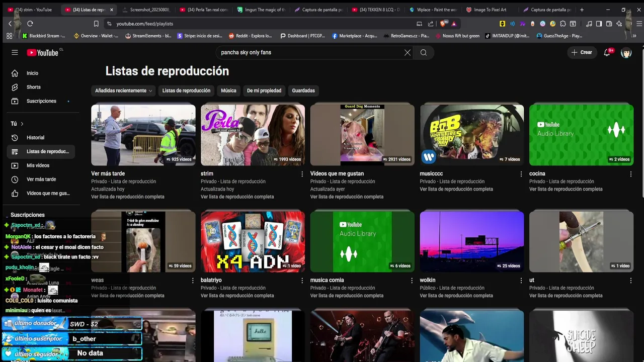Reload the page in the browser
The height and width of the screenshot is (362, 644).
click(30, 24)
